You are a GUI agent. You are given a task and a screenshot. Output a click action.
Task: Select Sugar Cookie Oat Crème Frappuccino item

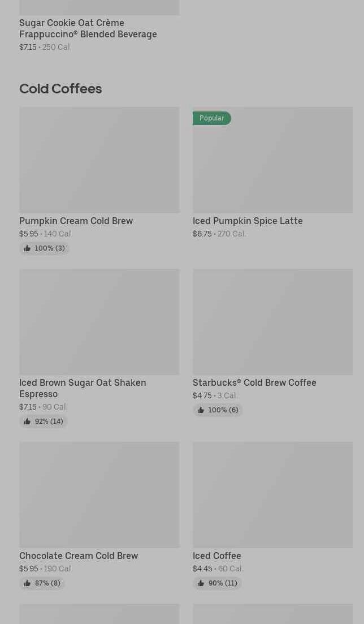[x=88, y=28]
